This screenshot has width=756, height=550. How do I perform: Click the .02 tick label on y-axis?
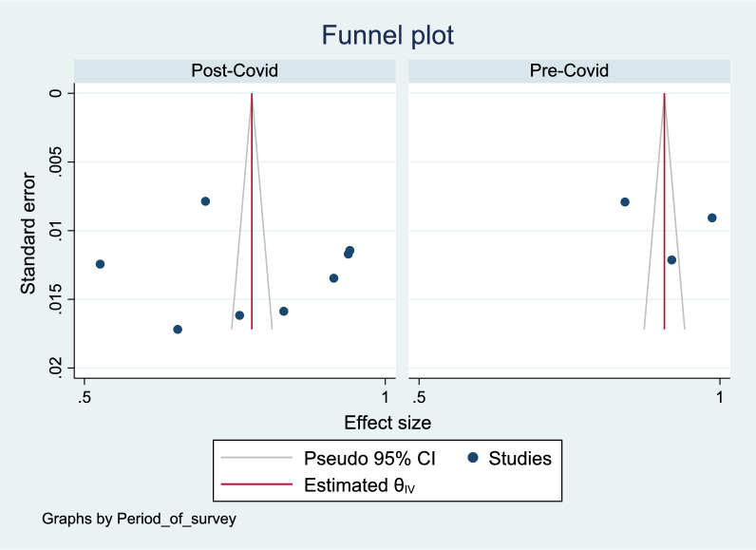tap(56, 368)
